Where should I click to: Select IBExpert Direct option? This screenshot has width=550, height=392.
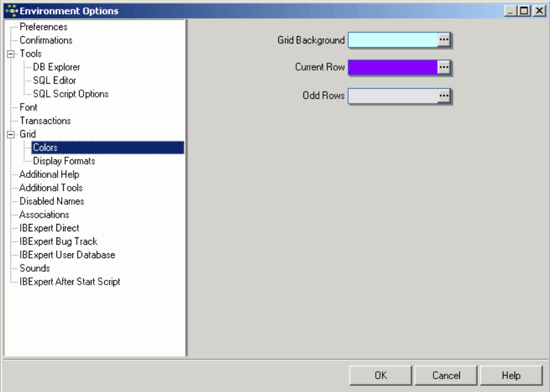50,228
